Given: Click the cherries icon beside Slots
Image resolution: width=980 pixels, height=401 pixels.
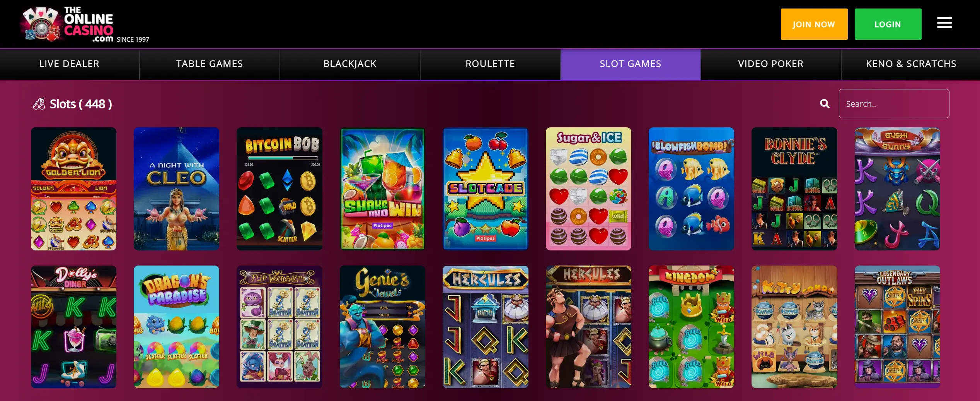Looking at the screenshot, I should (39, 104).
